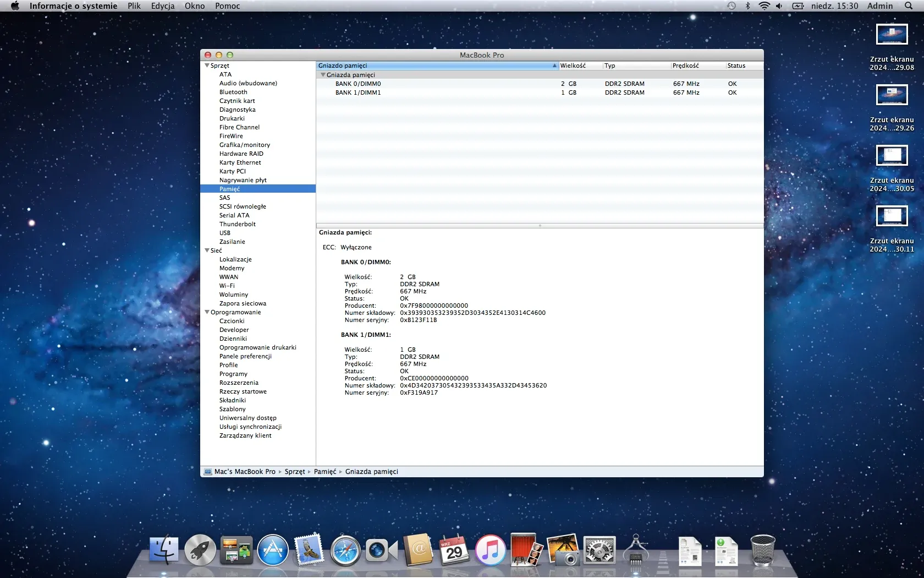The width and height of the screenshot is (924, 578).
Task: Click Sprzęt in the path bar
Action: pos(295,472)
